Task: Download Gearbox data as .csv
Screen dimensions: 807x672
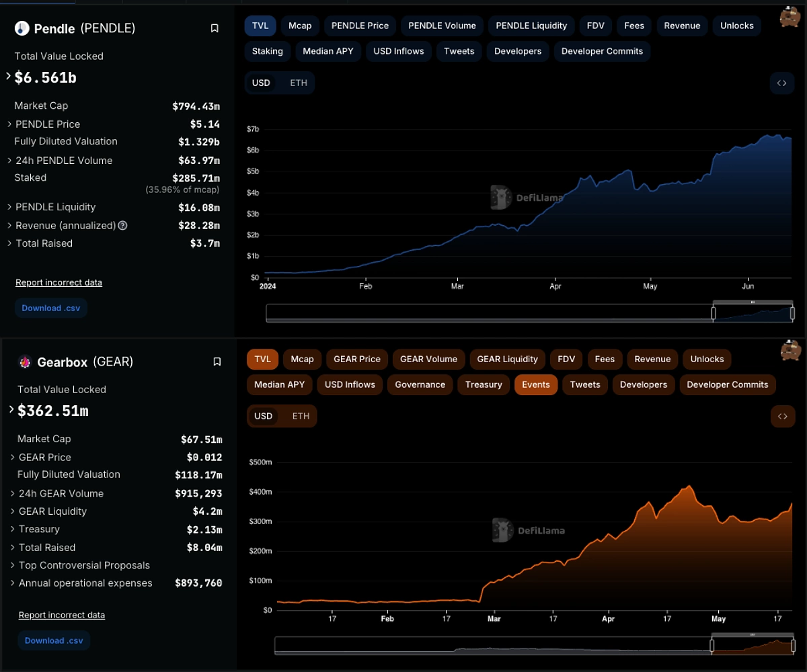Action: [54, 640]
